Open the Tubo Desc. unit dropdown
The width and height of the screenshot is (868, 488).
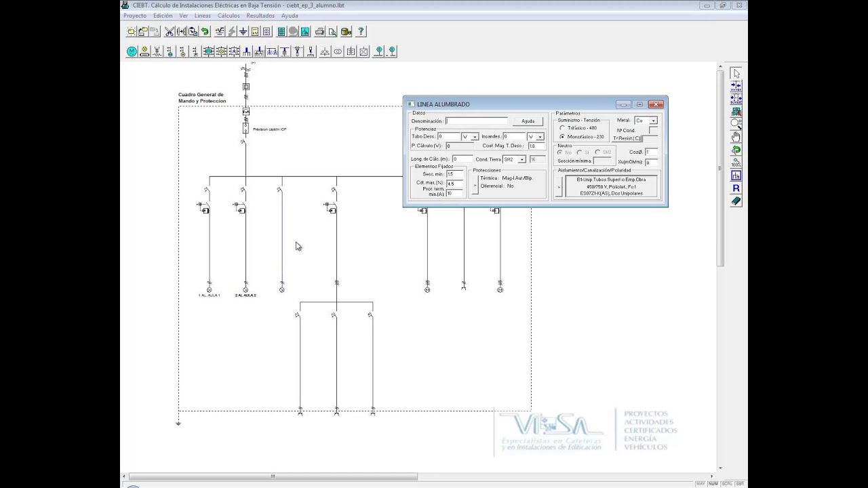point(475,137)
